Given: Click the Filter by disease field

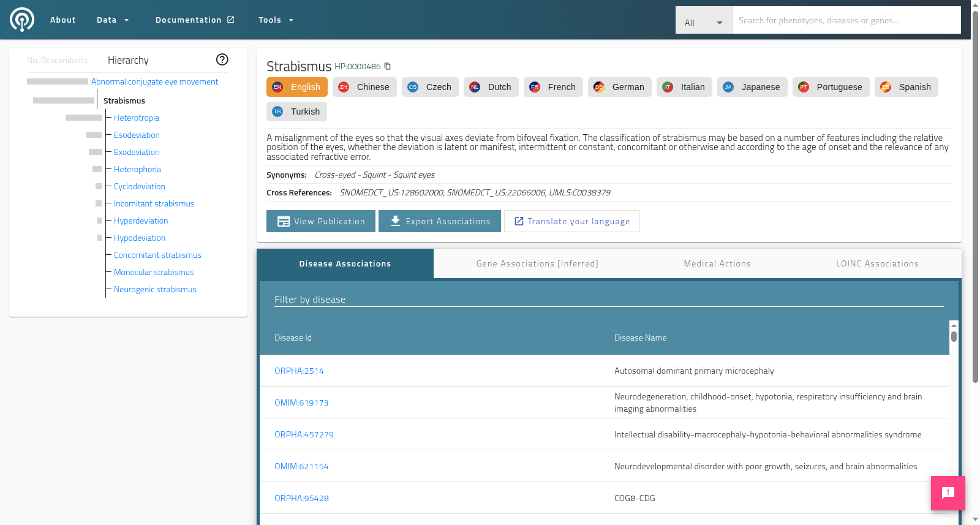Looking at the screenshot, I should 609,299.
